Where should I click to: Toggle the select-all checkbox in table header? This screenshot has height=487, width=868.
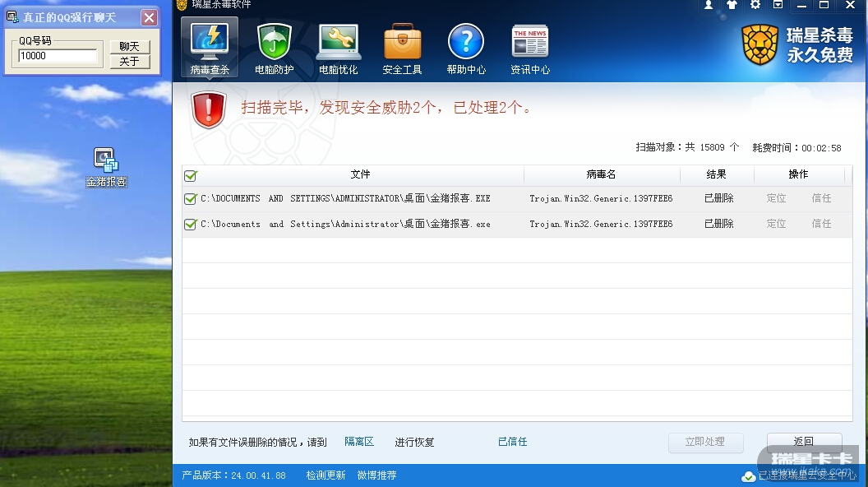tap(191, 175)
